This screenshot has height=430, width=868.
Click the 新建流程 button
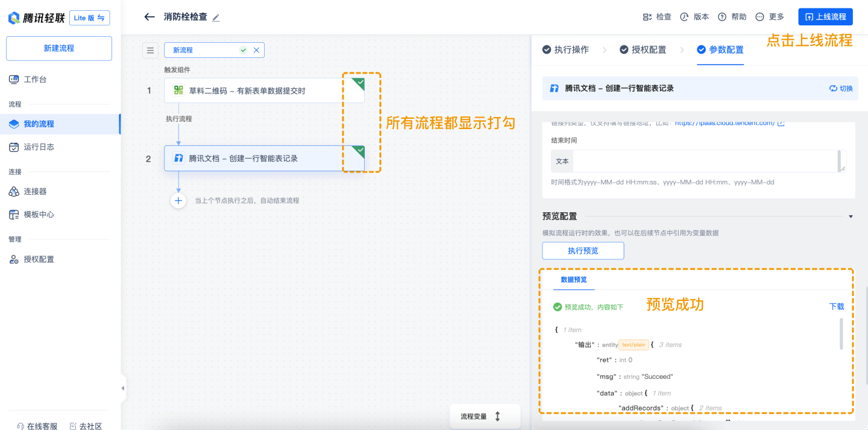coord(59,48)
